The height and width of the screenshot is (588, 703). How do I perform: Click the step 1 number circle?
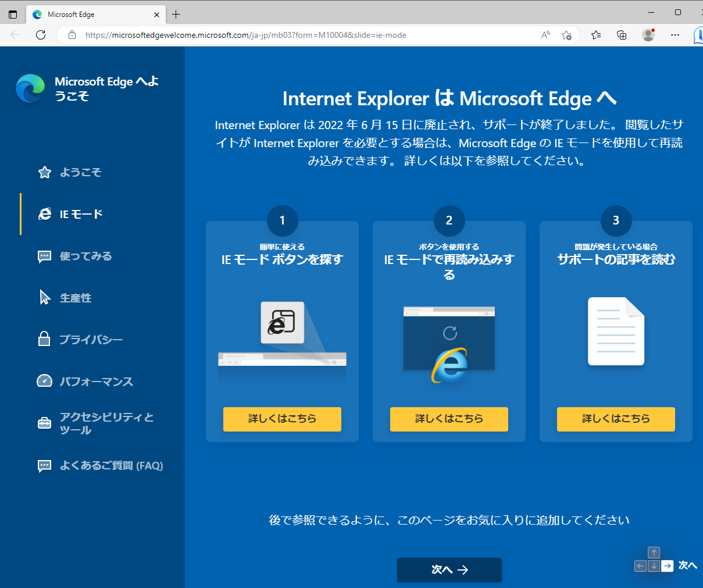[x=282, y=220]
